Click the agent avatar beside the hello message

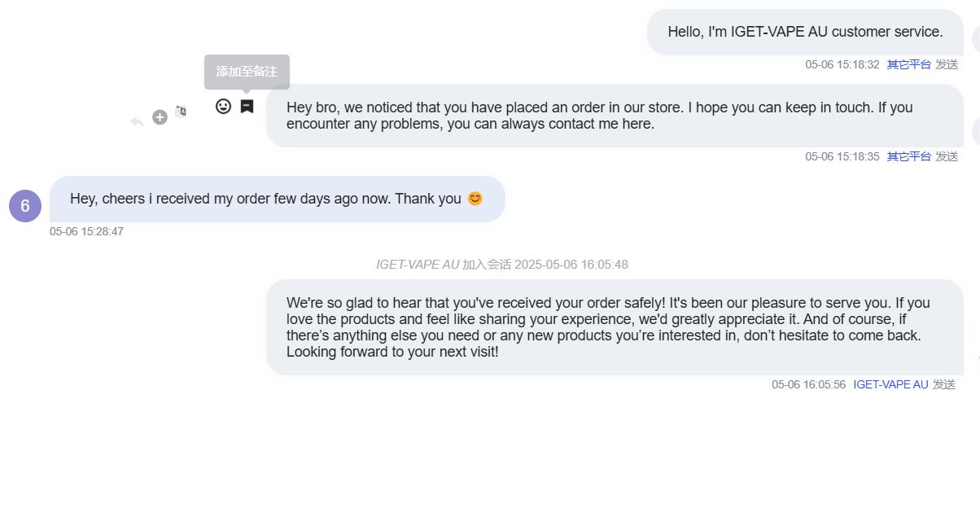[976, 38]
